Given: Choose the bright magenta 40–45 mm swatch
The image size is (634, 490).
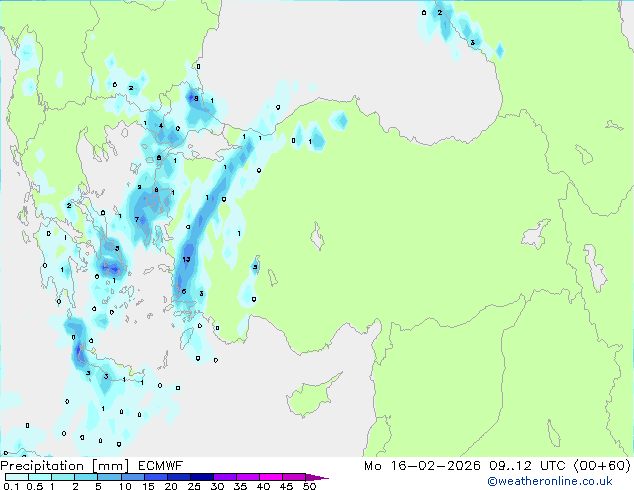Looking at the screenshot, I should coord(271,477).
